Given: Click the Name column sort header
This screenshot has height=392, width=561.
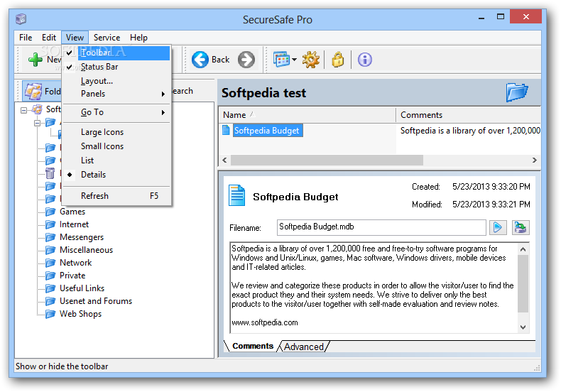Looking at the screenshot, I should (307, 115).
